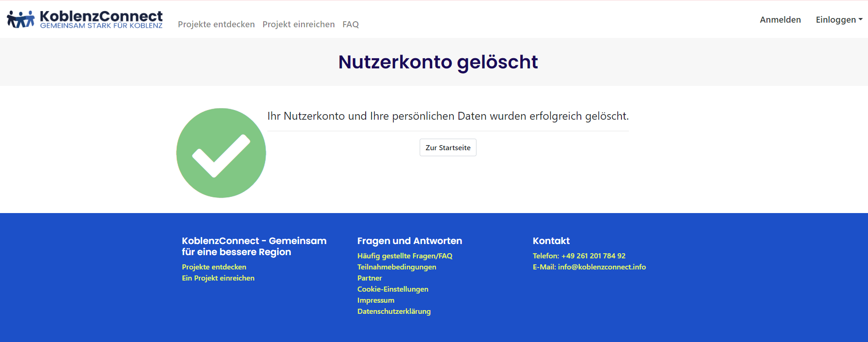
Task: Expand the Einloggen dropdown
Action: [x=838, y=19]
